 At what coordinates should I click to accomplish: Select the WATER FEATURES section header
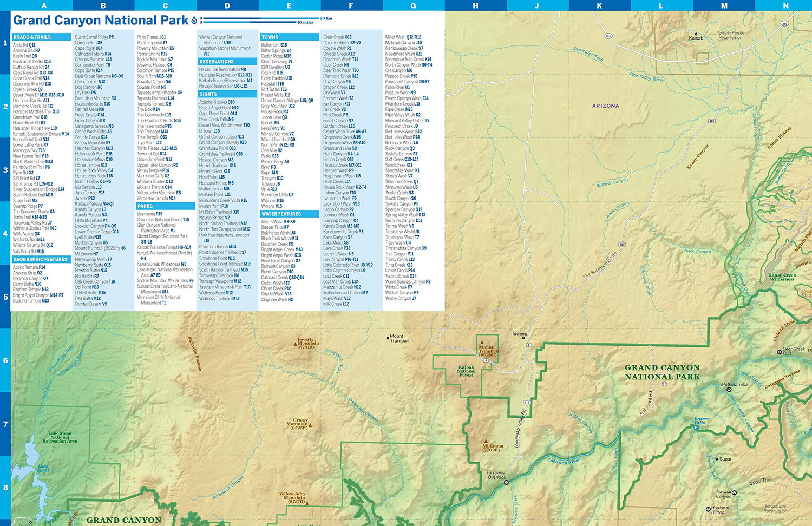point(283,214)
